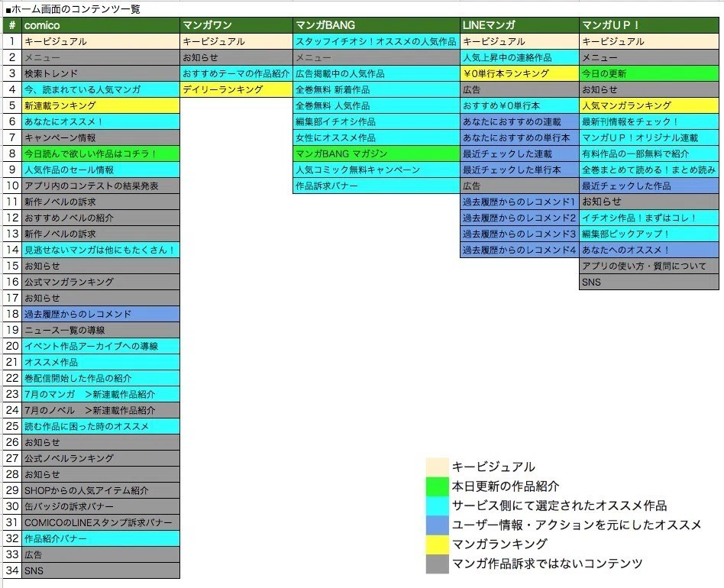
Task: Click the gray マンガ作品訴求ではないコンテンツ legend swatch
Action: [x=438, y=564]
